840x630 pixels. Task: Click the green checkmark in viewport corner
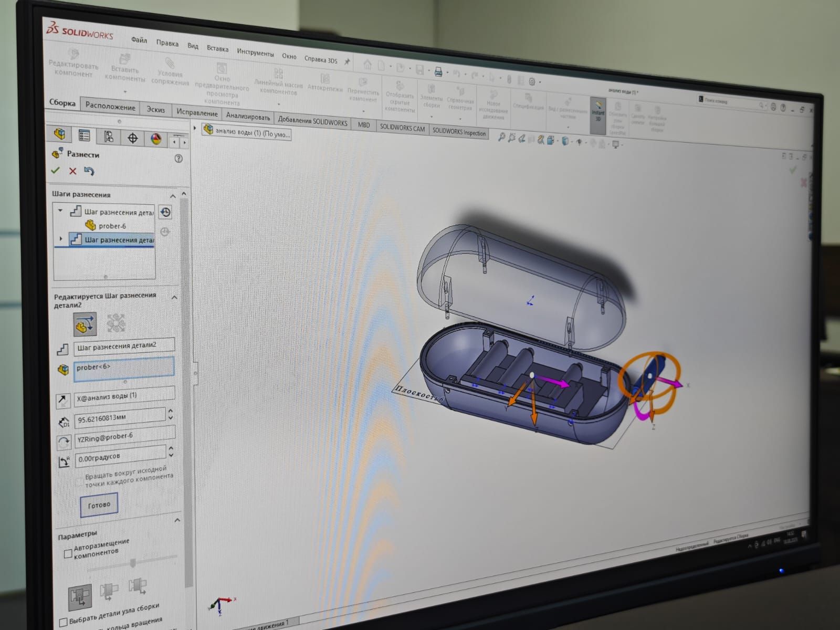click(793, 170)
